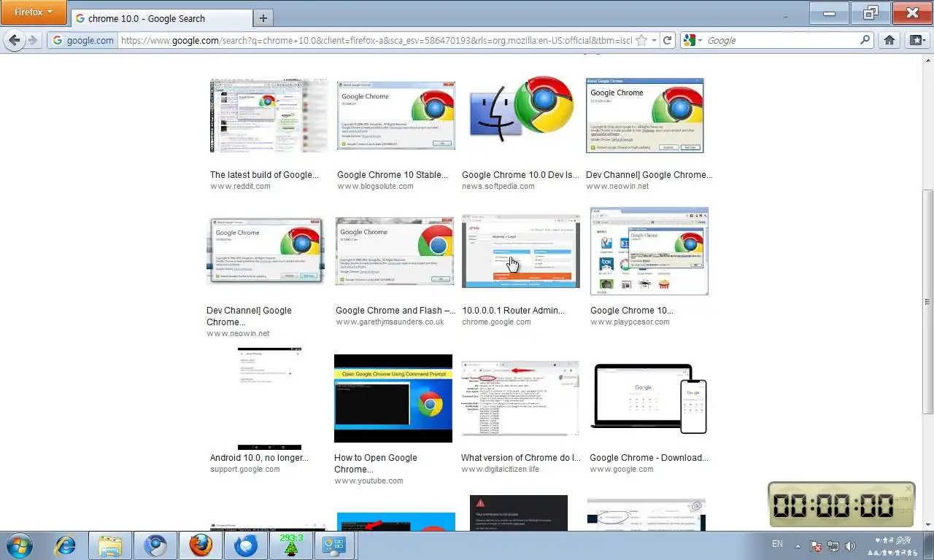Open the bookmarks menu button
This screenshot has height=560, width=934.
916,40
